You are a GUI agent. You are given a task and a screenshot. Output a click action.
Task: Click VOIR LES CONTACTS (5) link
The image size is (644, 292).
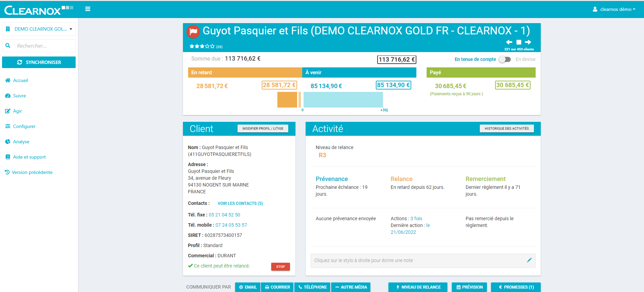click(240, 204)
